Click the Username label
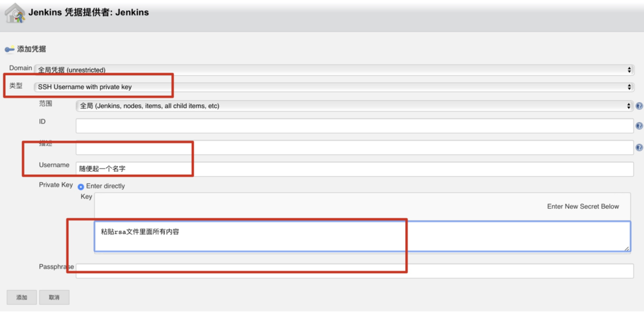Viewport: 644px width, 317px height. (54, 165)
